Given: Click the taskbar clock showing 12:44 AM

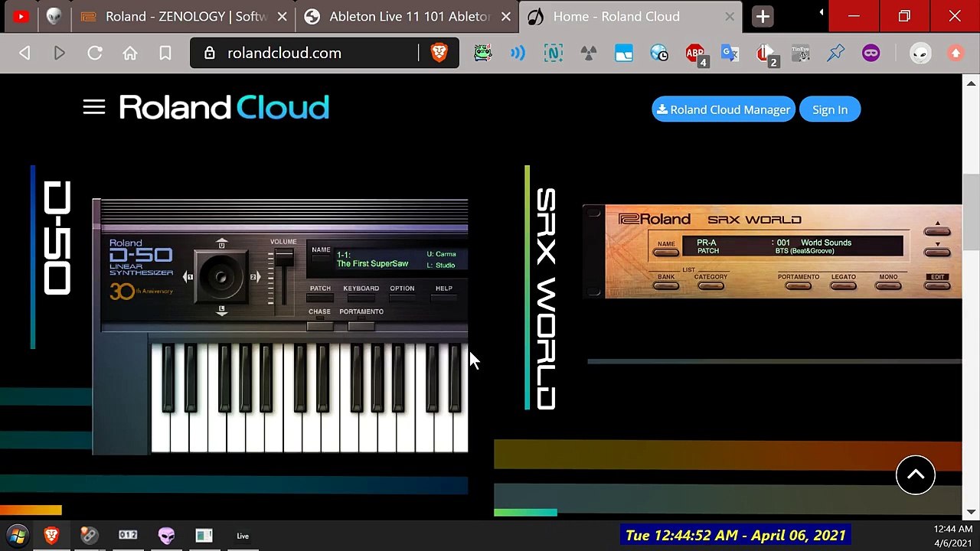Looking at the screenshot, I should pos(953,536).
